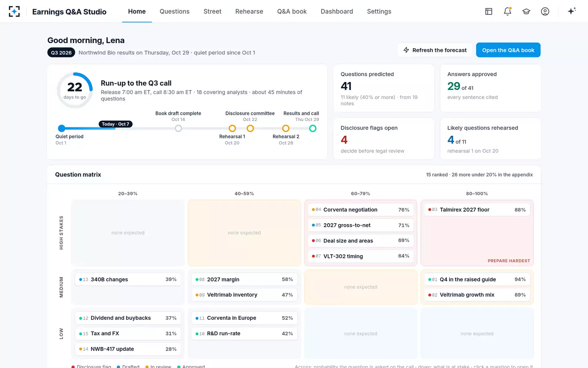Open the Corventa negotiation question
The height and width of the screenshot is (368, 588).
pos(361,210)
